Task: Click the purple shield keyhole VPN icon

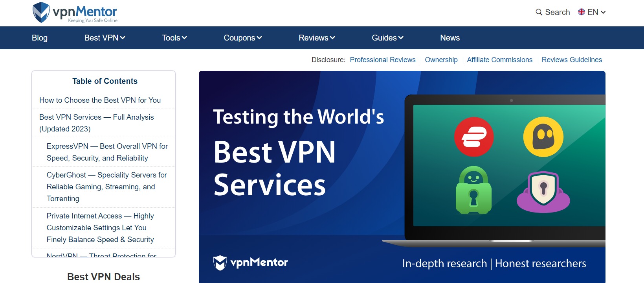Action: tap(543, 191)
